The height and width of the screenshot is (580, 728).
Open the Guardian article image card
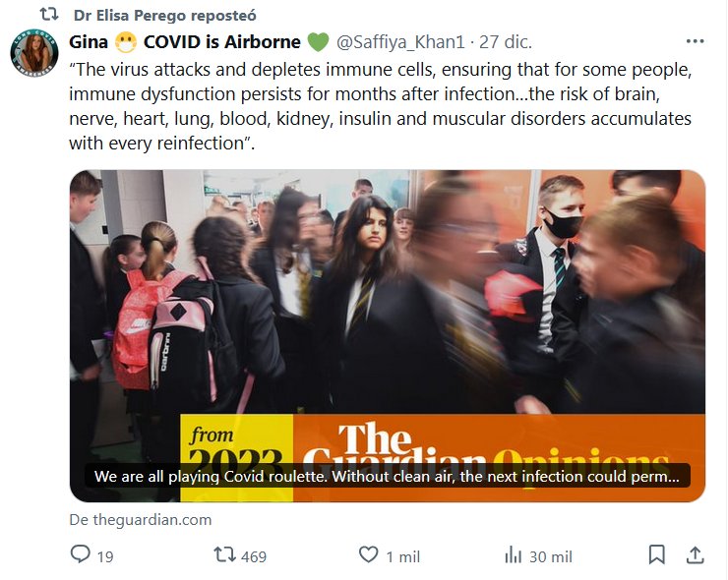(388, 336)
